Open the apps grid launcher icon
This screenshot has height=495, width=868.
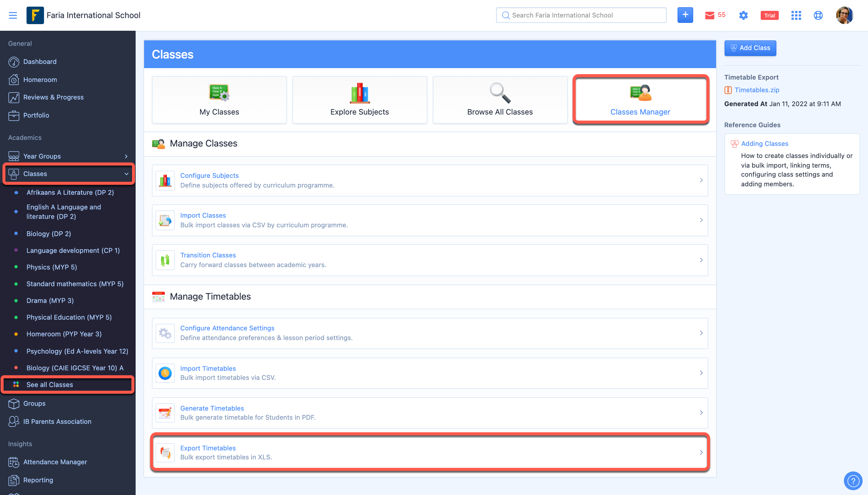tap(796, 15)
